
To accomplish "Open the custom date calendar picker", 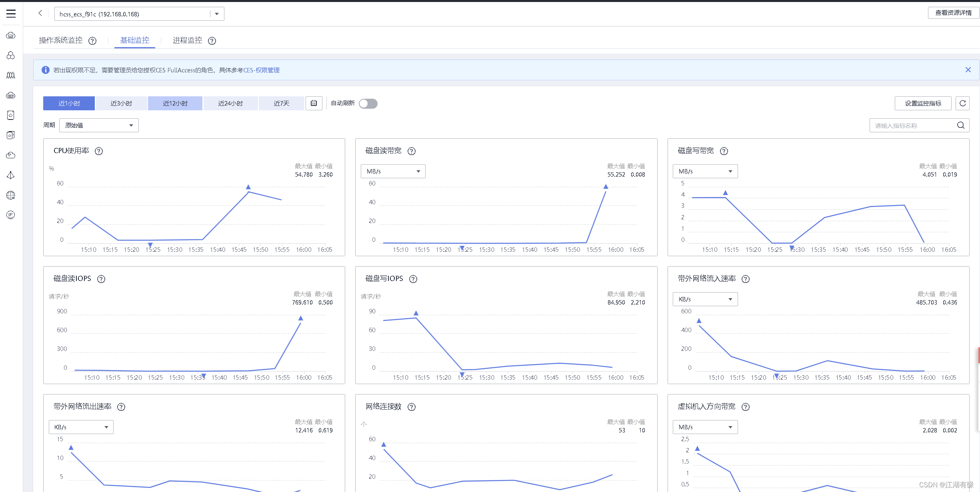I will point(314,103).
